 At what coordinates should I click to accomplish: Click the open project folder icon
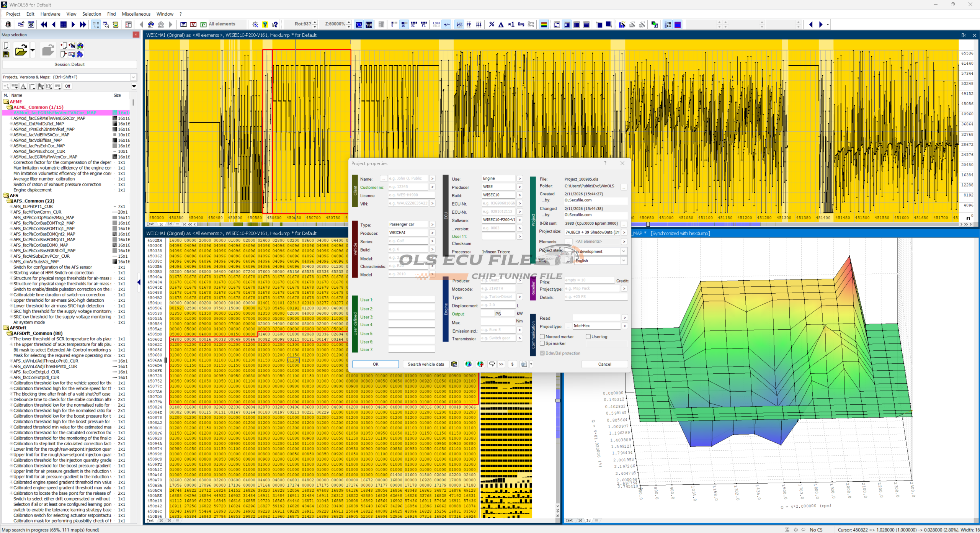tap(21, 51)
